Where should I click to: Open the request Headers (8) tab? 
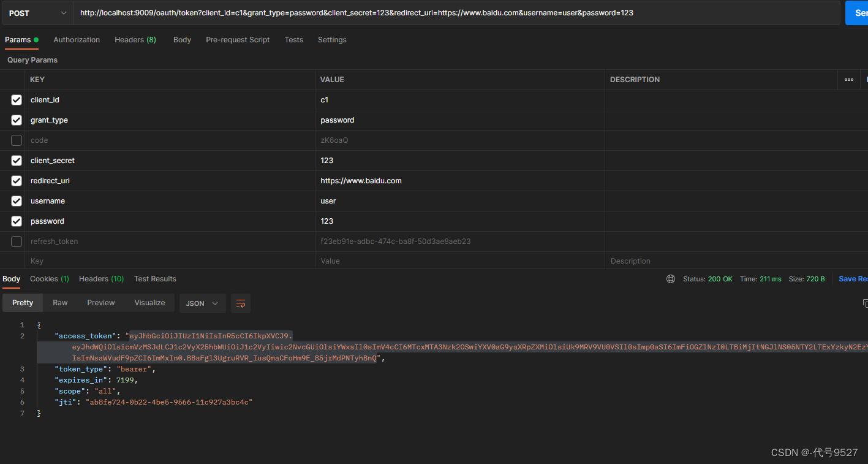point(135,40)
